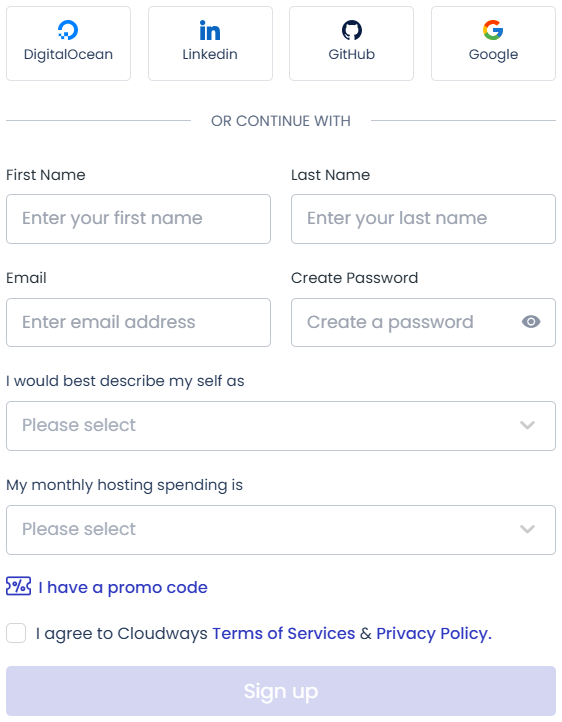This screenshot has width=562, height=722.
Task: Show password using the eye icon
Action: pyautogui.click(x=531, y=322)
